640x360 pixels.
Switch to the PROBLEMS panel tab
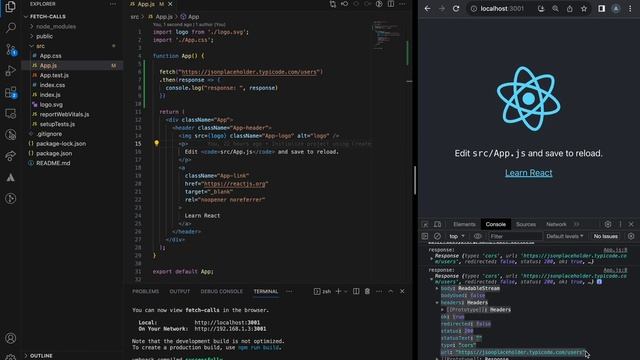pyautogui.click(x=145, y=291)
